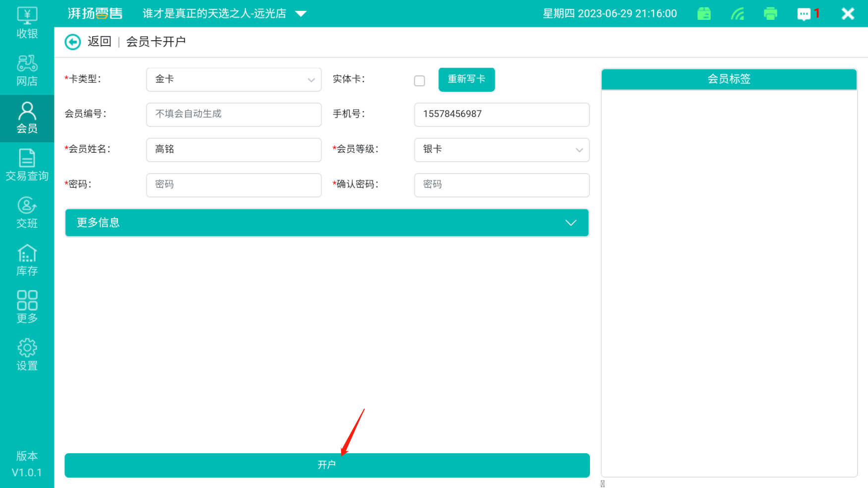Open the store selector dropdown arrow
Screen dimensions: 868x488
point(301,14)
